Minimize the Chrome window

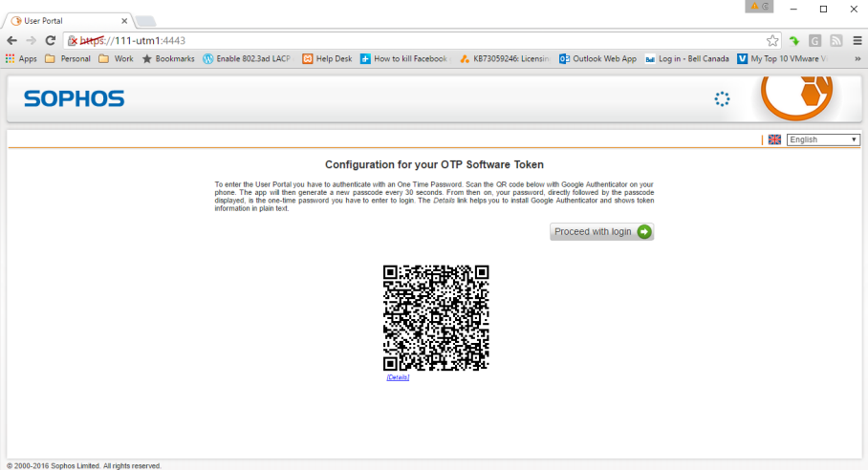pos(793,9)
